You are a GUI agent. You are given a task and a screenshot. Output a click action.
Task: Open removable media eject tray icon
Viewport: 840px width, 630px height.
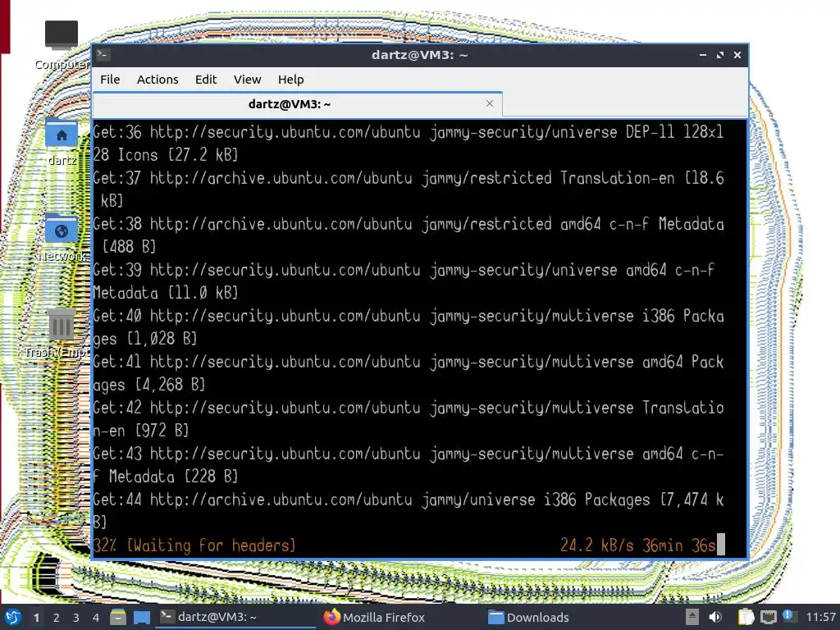(692, 617)
